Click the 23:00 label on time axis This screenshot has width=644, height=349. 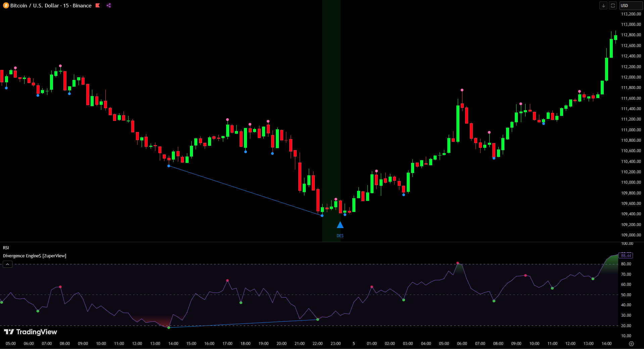click(x=336, y=344)
